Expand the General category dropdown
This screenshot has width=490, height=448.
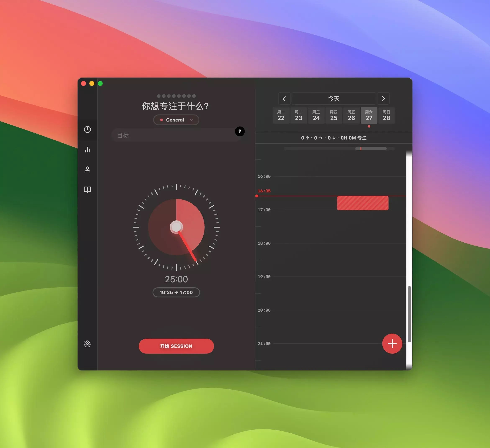(176, 120)
